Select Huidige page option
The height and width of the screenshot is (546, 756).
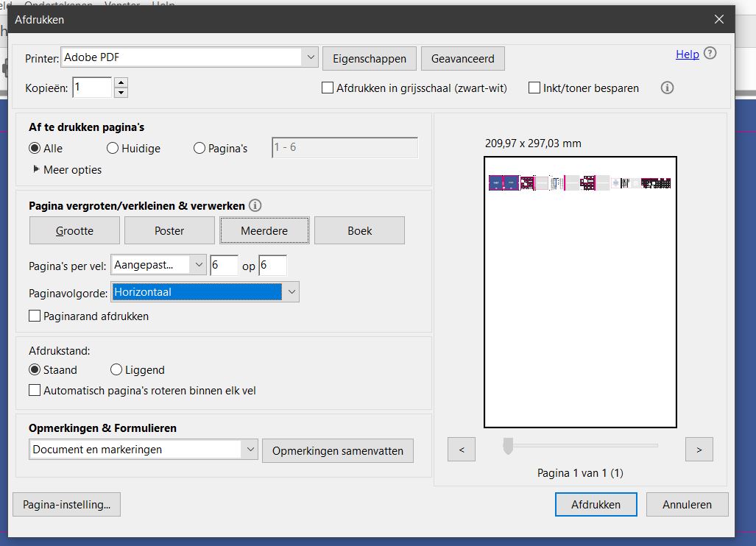111,148
